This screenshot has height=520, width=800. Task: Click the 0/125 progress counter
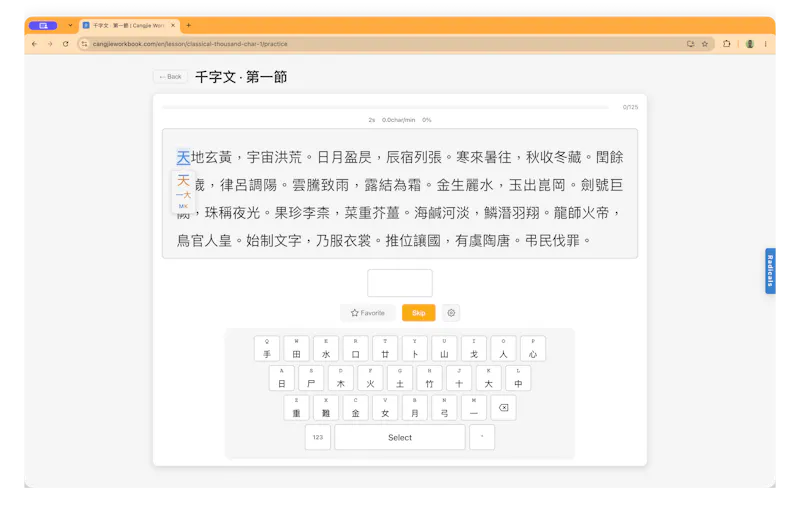tap(630, 107)
